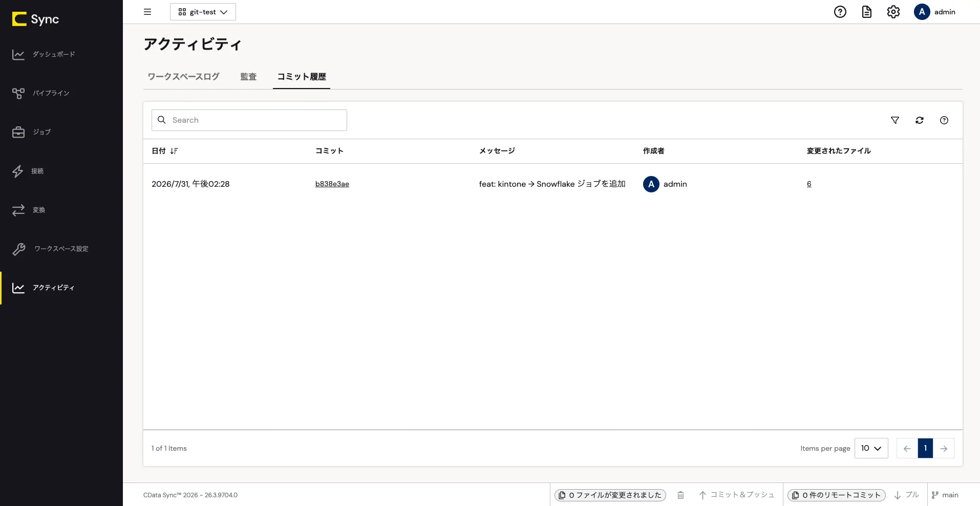Screen dimensions: 980x506
Task: Expand the git-test workspace dropdown
Action: [x=203, y=12]
